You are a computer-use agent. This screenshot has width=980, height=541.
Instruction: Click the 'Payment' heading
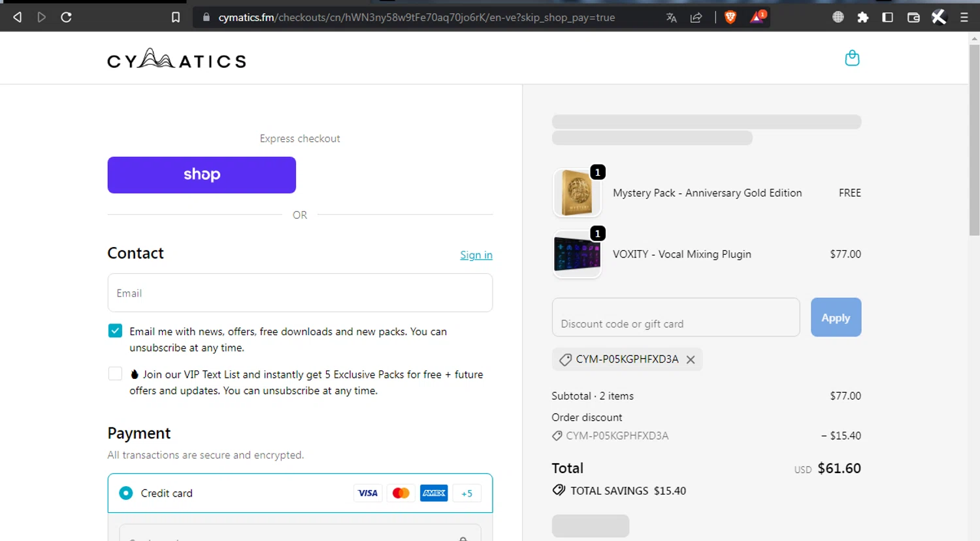(139, 433)
